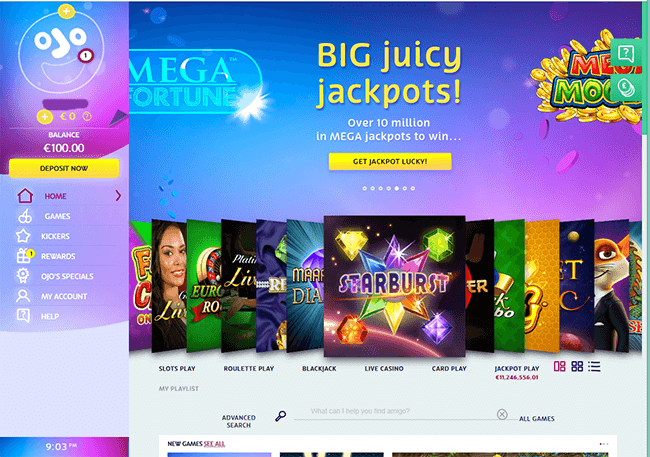This screenshot has height=457, width=650.
Task: Switch to grid view layout
Action: [577, 366]
